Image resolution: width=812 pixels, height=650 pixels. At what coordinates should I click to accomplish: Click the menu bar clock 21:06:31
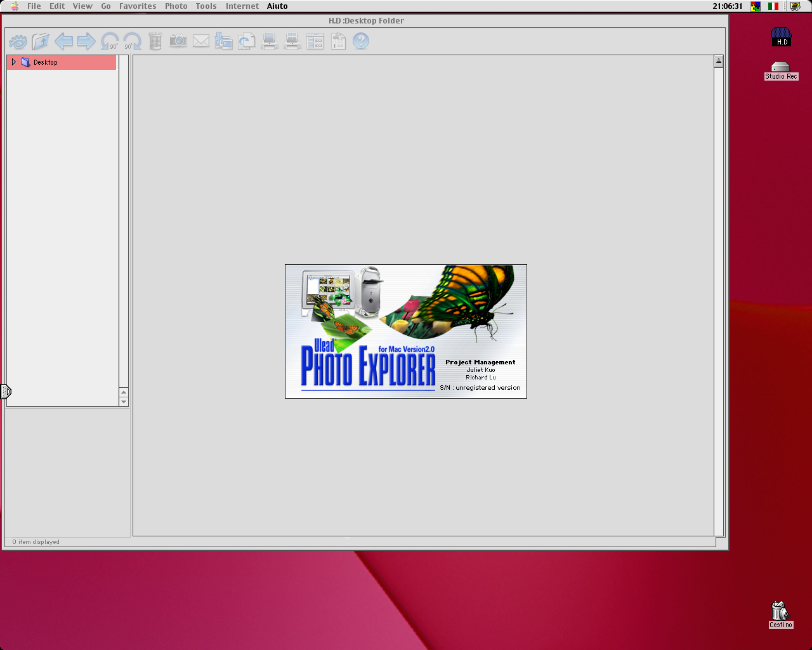pyautogui.click(x=727, y=6)
